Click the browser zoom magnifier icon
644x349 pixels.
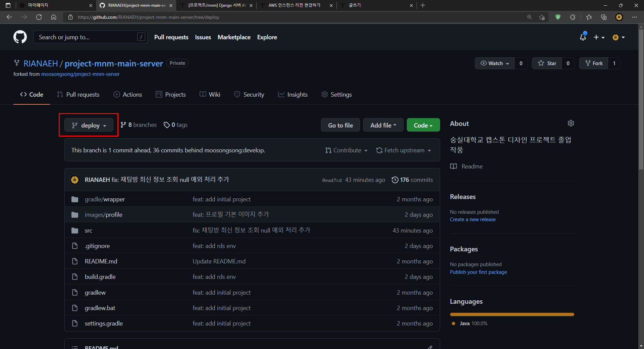point(530,17)
